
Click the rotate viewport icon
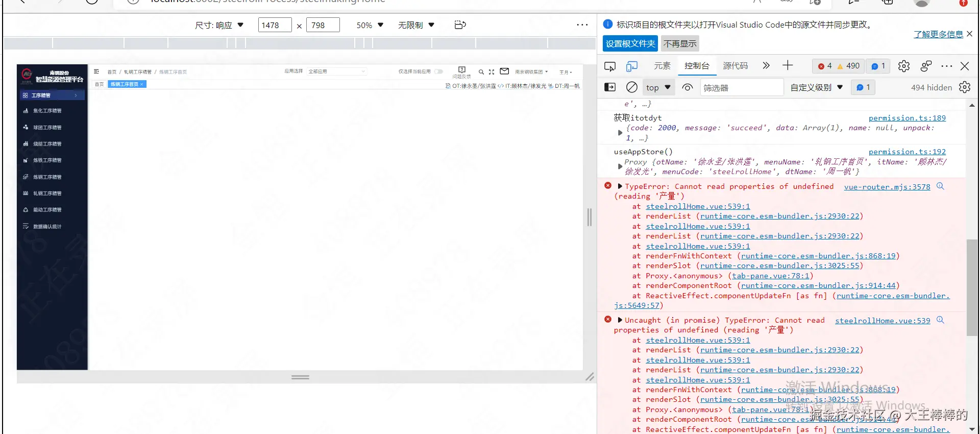(460, 25)
